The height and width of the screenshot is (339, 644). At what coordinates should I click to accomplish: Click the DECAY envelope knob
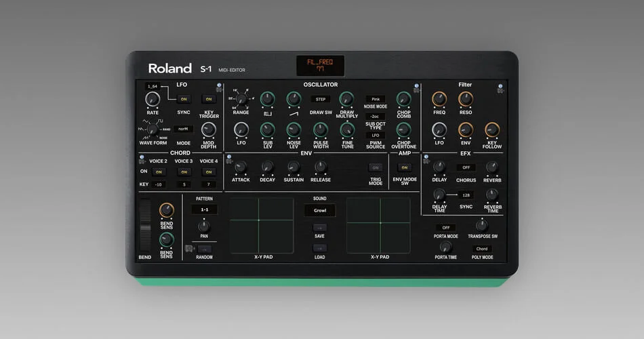point(267,167)
